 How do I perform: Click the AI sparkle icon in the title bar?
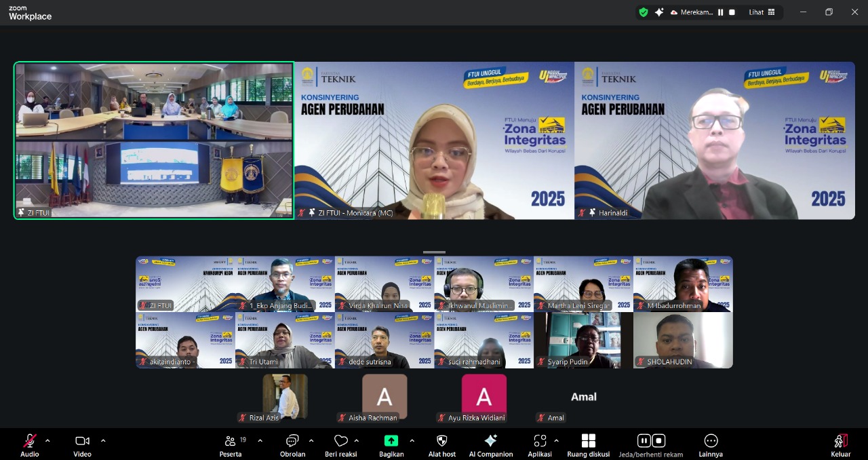(x=659, y=12)
